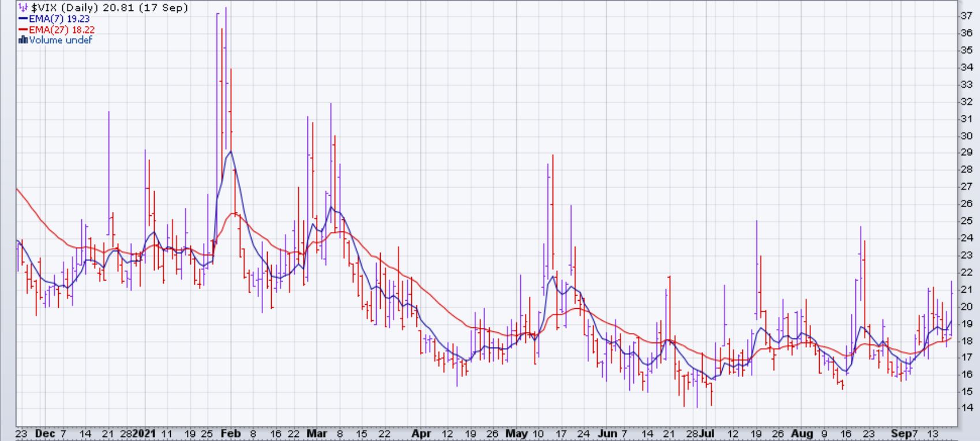Click the Volume undef legend label
The image size is (980, 441).
coord(61,40)
